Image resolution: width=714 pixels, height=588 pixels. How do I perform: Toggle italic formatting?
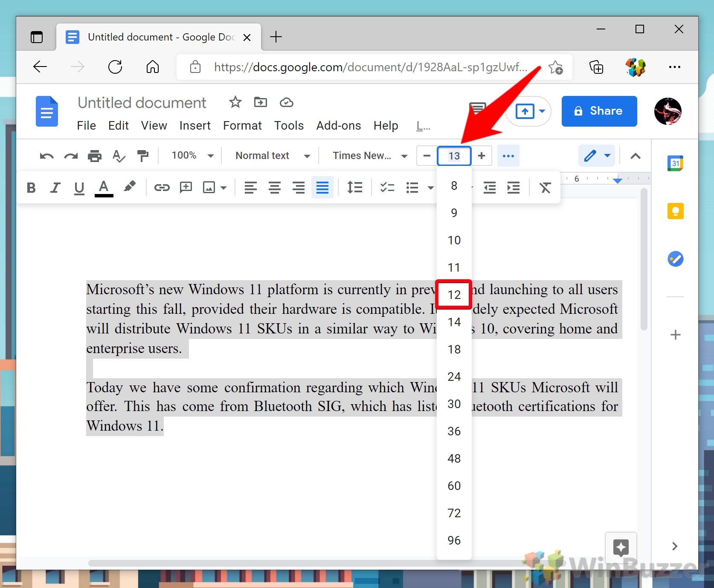tap(55, 188)
